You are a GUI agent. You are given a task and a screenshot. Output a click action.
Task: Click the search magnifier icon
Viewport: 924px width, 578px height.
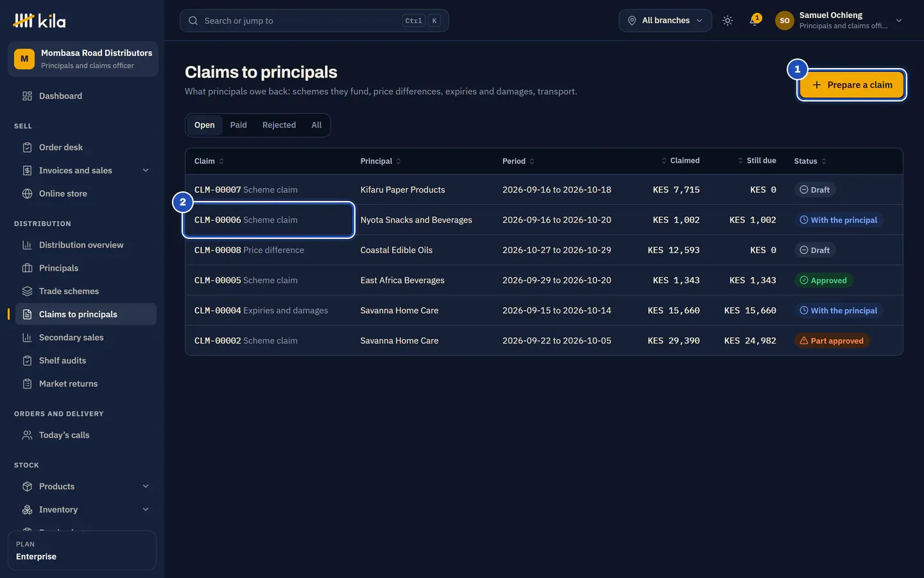pyautogui.click(x=193, y=21)
